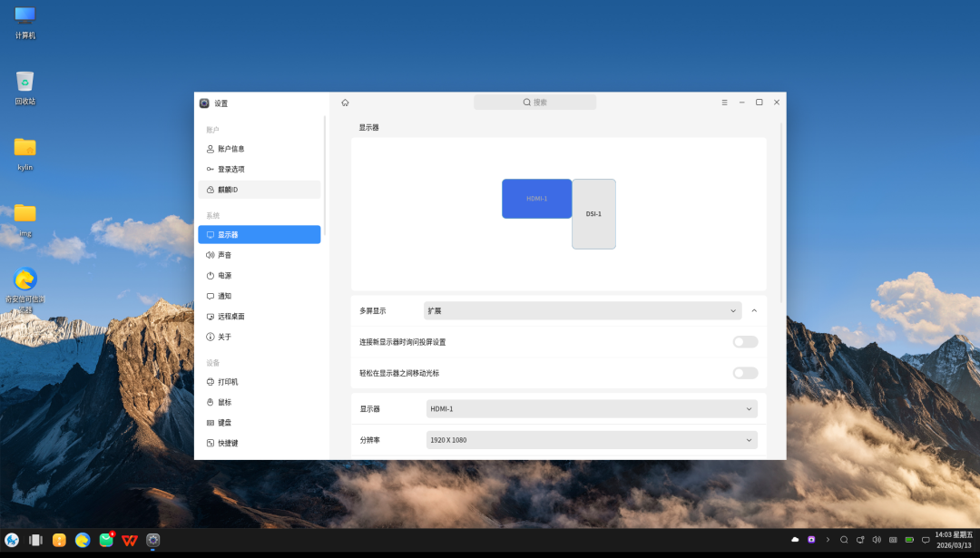This screenshot has height=558, width=980.
Task: Select 显示器 in the sidebar
Action: click(260, 234)
